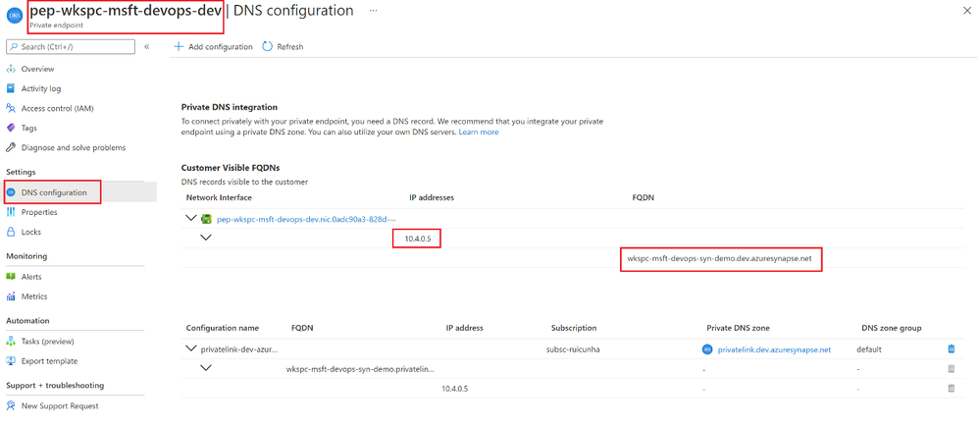Collapse the sidebar with the double-chevron icon
Image resolution: width=980 pixels, height=429 pixels.
[x=147, y=47]
